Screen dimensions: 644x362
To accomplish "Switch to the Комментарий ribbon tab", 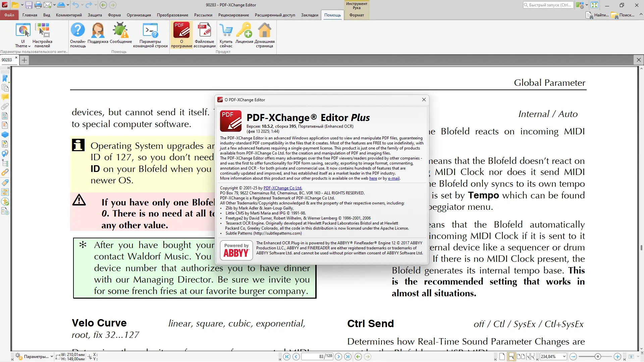I will pyautogui.click(x=69, y=15).
